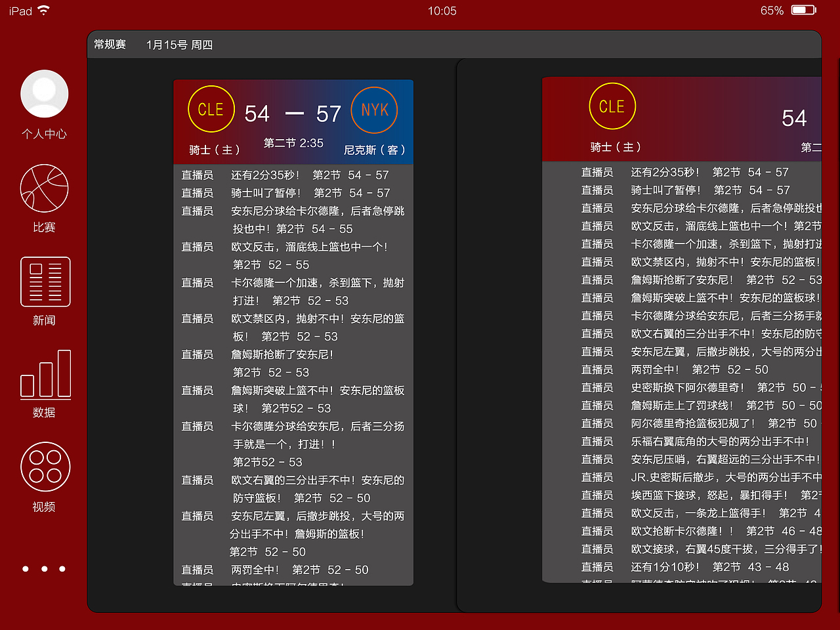Tap the 54 — 57 score in left card
840x630 pixels.
click(x=293, y=114)
